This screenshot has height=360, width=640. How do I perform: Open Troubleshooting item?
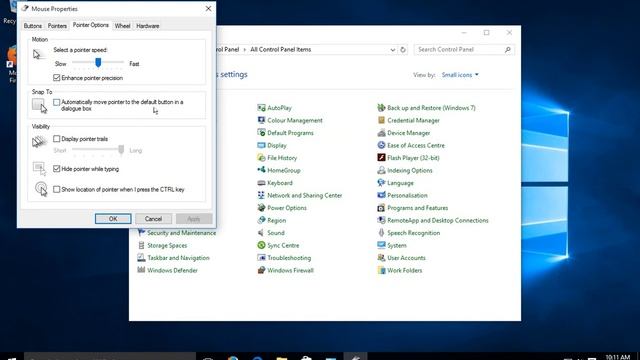pyautogui.click(x=289, y=258)
